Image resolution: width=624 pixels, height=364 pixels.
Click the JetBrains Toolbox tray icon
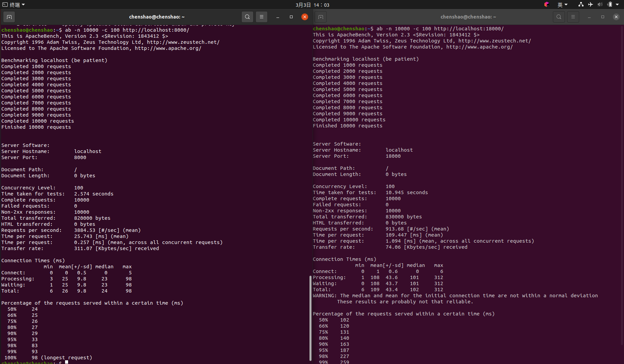tap(547, 4)
